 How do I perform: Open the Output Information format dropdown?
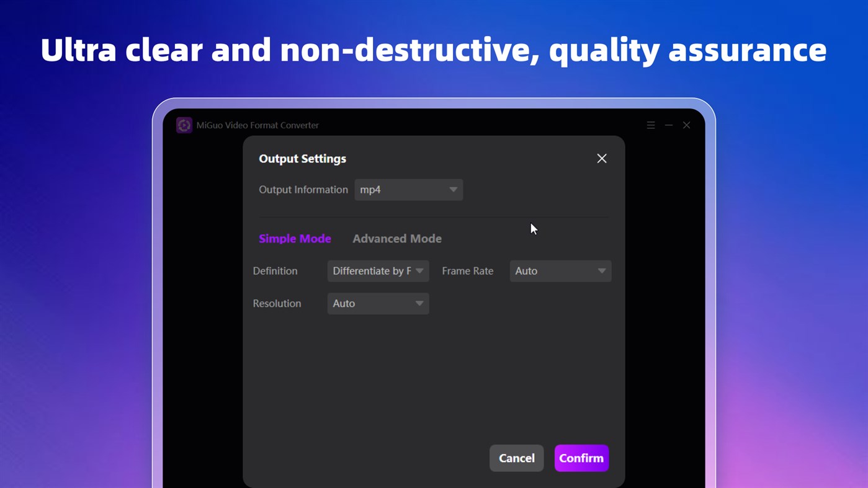(x=408, y=189)
